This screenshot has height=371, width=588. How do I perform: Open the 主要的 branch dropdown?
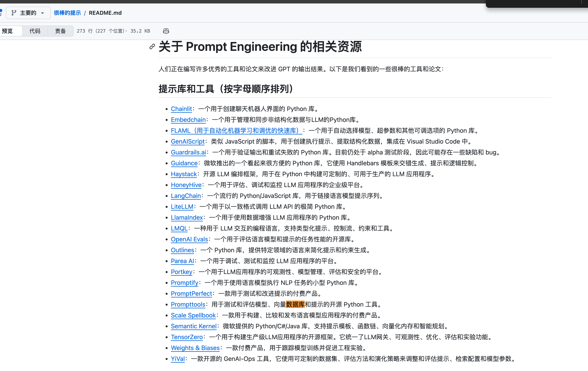(28, 13)
